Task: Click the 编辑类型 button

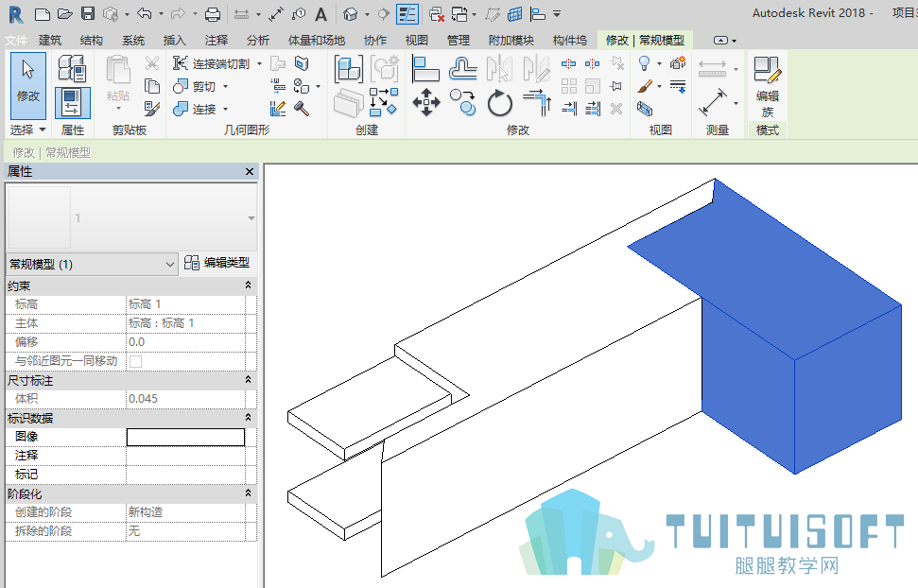Action: point(217,263)
